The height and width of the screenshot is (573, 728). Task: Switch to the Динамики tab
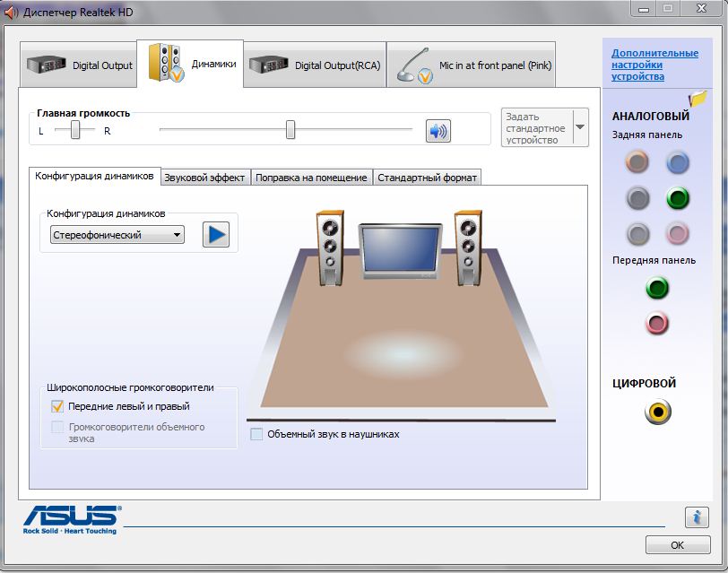pos(190,64)
